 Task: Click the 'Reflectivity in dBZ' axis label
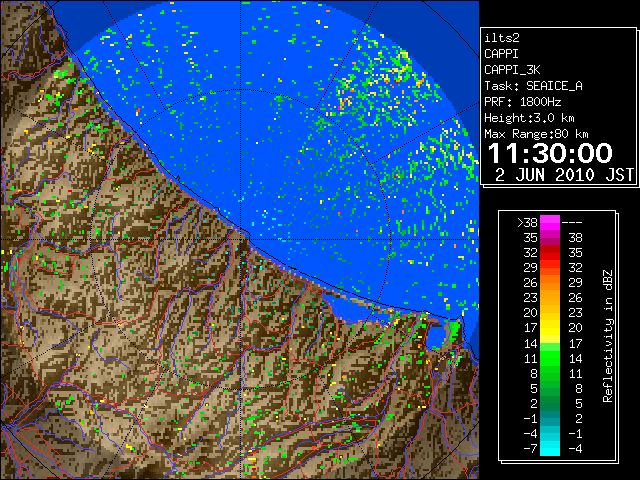[608, 336]
